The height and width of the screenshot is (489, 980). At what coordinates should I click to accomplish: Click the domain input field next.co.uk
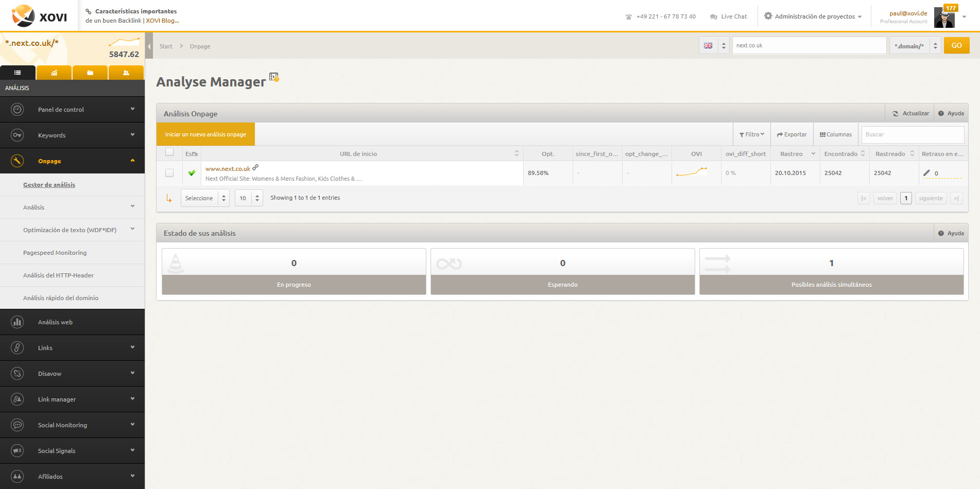coord(809,45)
